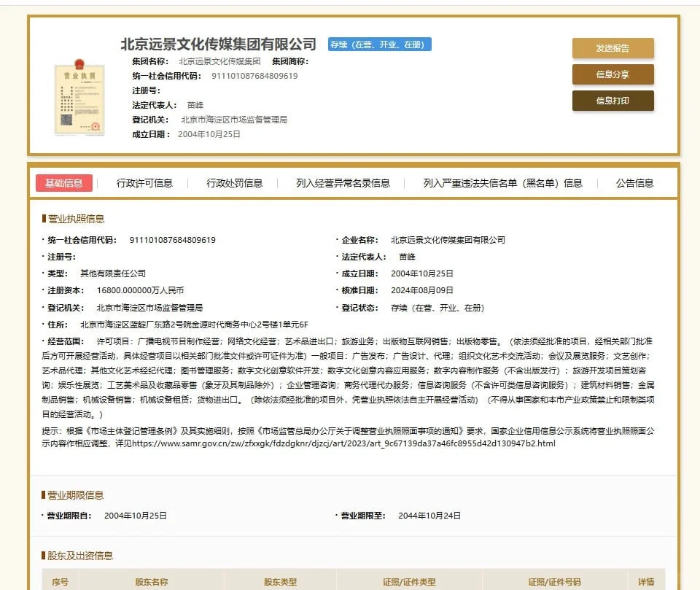This screenshot has width=700, height=590.
Task: Switch to the 行政许可信息 tab
Action: (144, 183)
